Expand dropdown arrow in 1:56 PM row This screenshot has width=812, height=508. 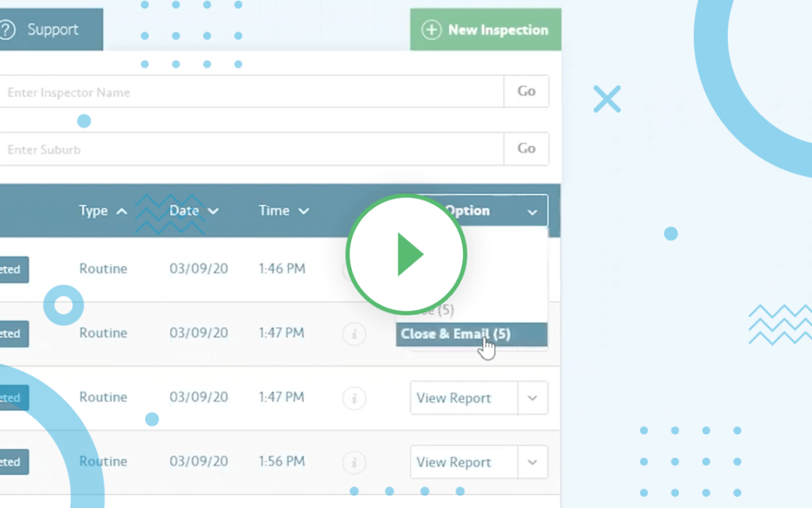coord(532,462)
